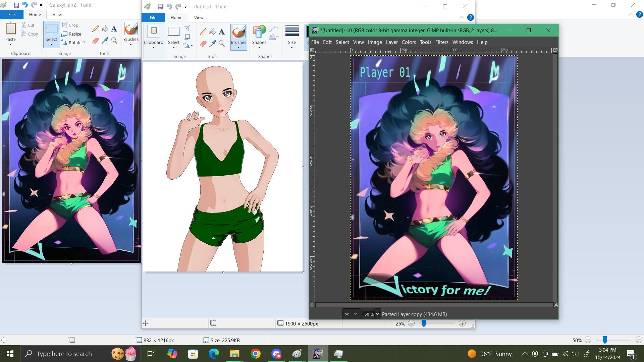Toggle GIMP zoom-on-resize magnifier button above scrollbar
The height and width of the screenshot is (362, 644).
(x=555, y=50)
